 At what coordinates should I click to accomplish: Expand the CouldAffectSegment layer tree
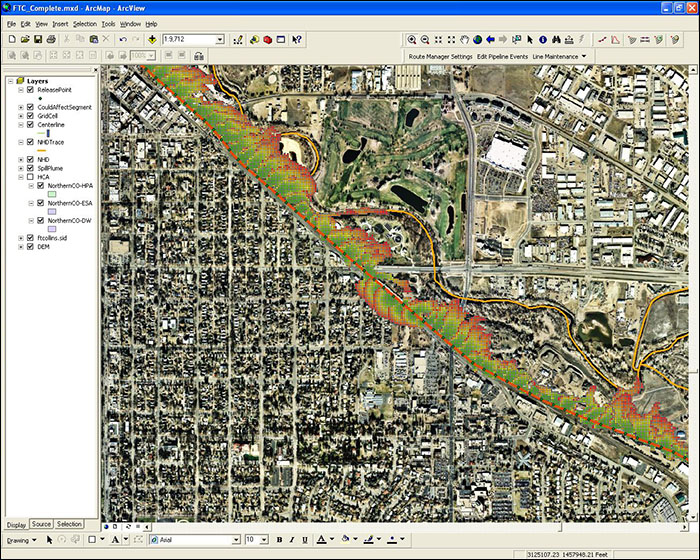pyautogui.click(x=21, y=107)
